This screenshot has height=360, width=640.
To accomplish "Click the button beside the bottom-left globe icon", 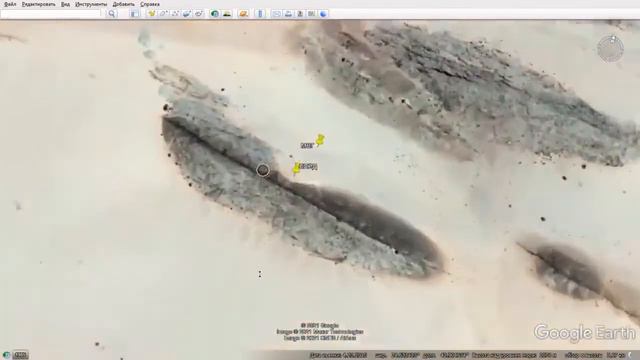I will pyautogui.click(x=20, y=355).
